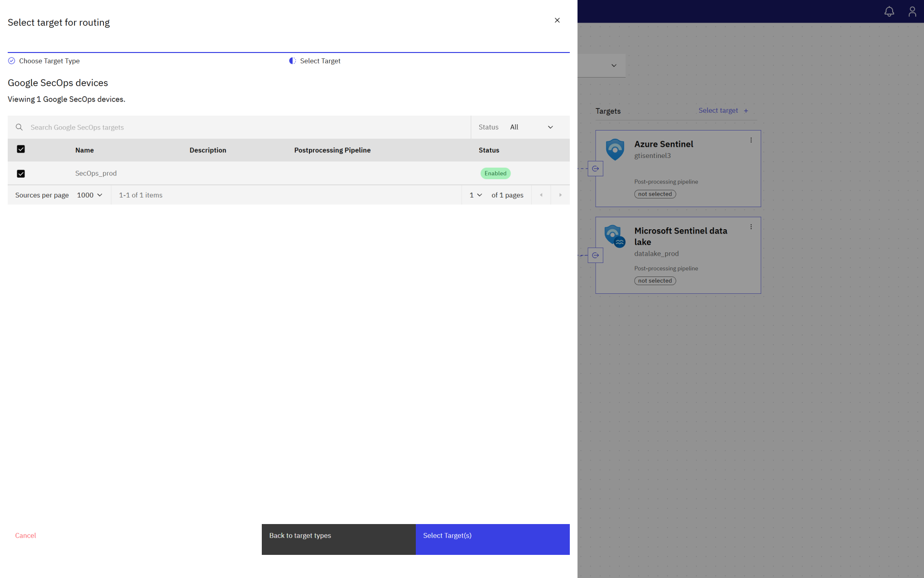Image resolution: width=924 pixels, height=578 pixels.
Task: Click the search magnifier icon
Action: [19, 127]
